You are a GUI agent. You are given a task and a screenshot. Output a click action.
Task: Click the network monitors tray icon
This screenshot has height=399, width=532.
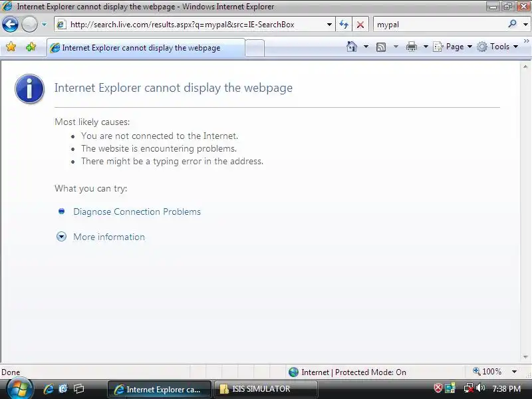tap(450, 388)
